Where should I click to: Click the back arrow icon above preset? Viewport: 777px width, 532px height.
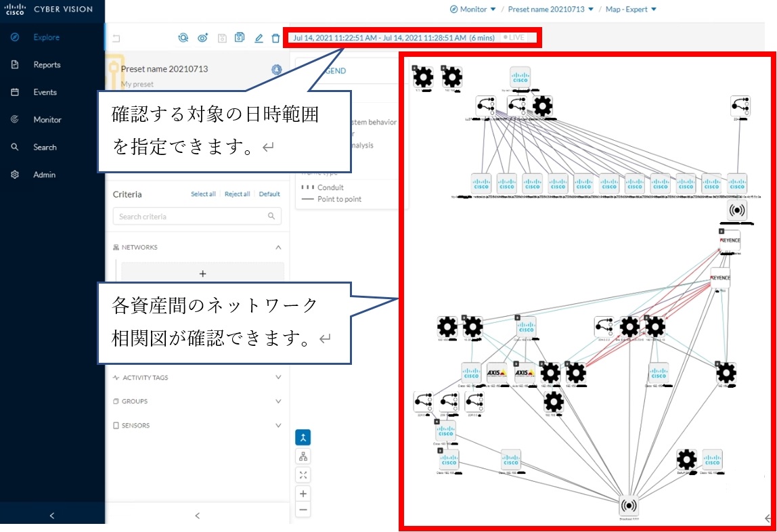[116, 38]
